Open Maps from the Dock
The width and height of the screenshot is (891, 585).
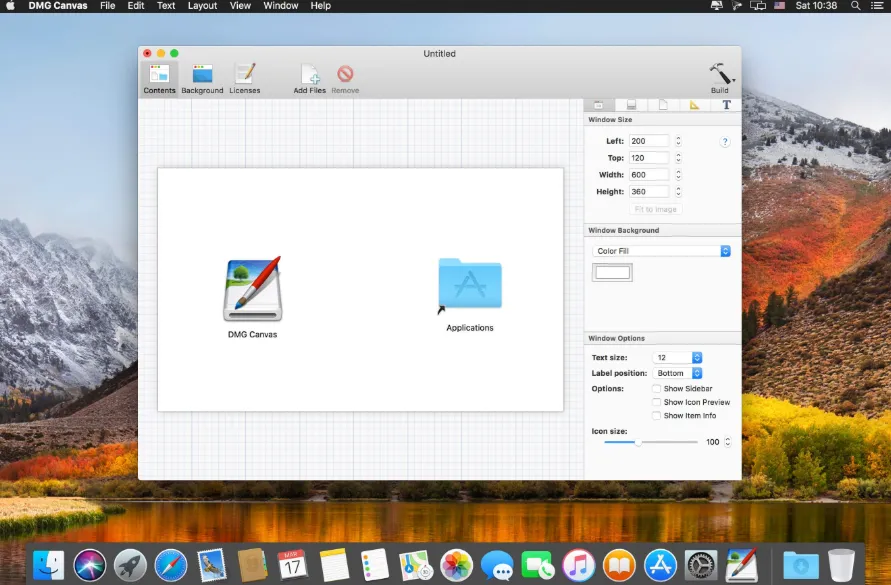click(x=415, y=565)
